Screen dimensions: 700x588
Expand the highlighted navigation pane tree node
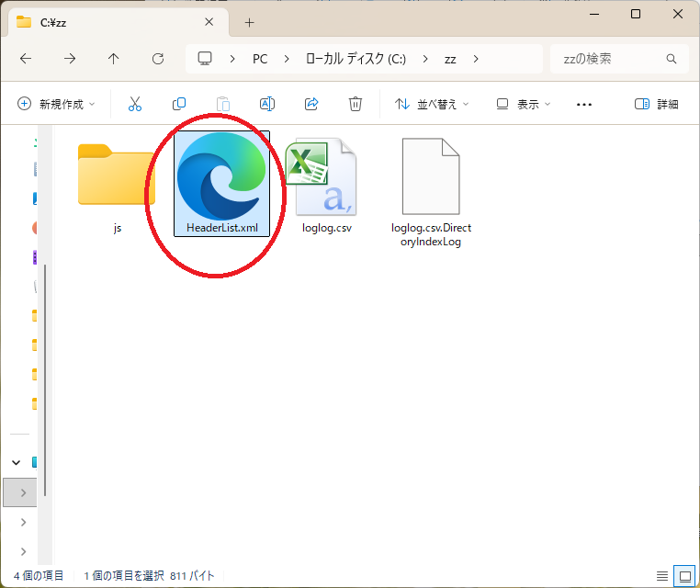point(23,492)
